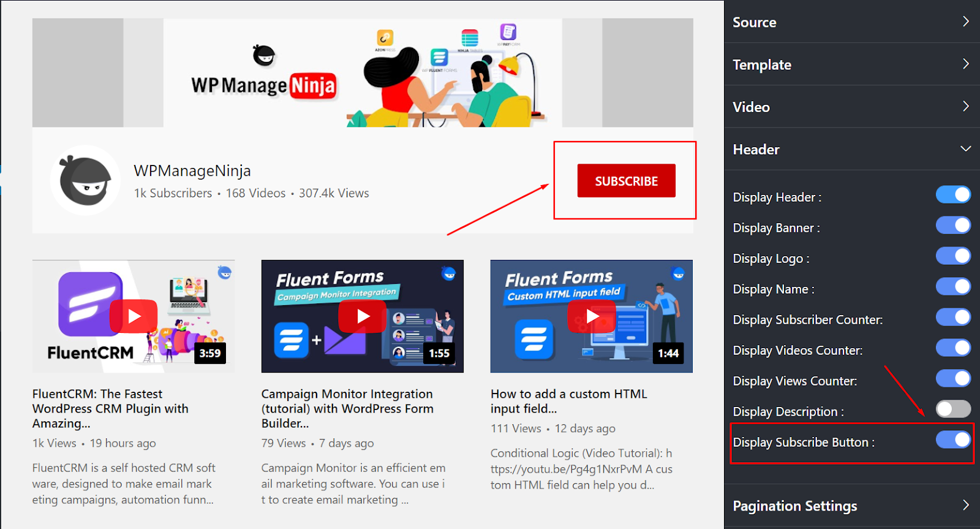Screen dimensions: 980x529
Task: Toggle the Display Header switch
Action: (953, 195)
